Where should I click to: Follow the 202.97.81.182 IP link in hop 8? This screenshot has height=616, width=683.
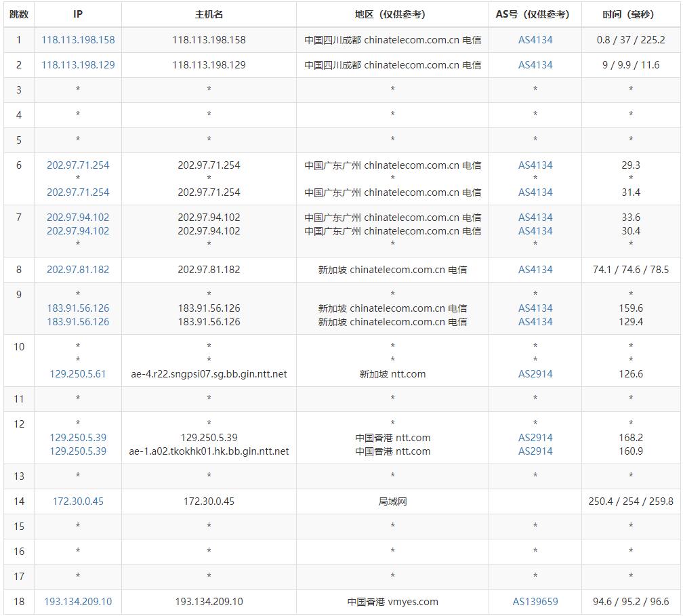[78, 270]
